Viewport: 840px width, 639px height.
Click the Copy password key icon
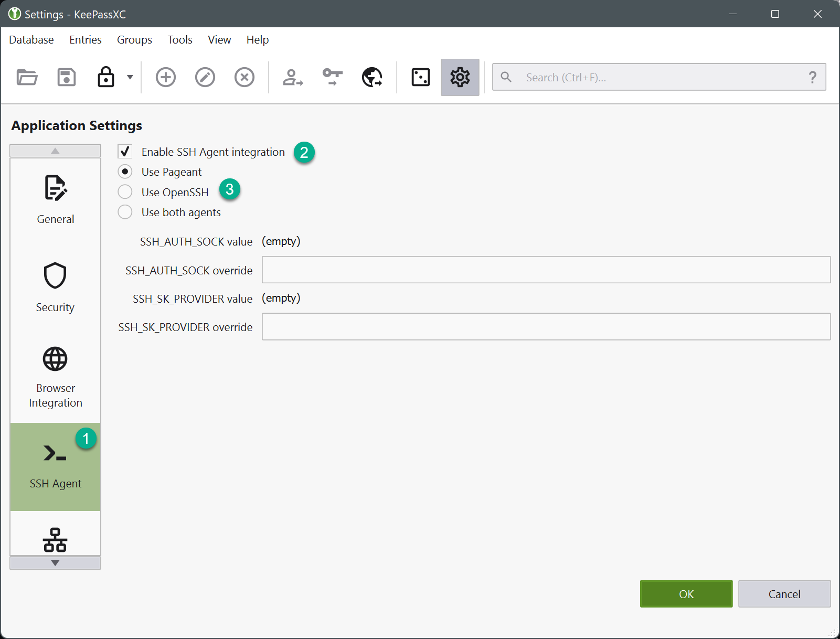click(x=332, y=78)
